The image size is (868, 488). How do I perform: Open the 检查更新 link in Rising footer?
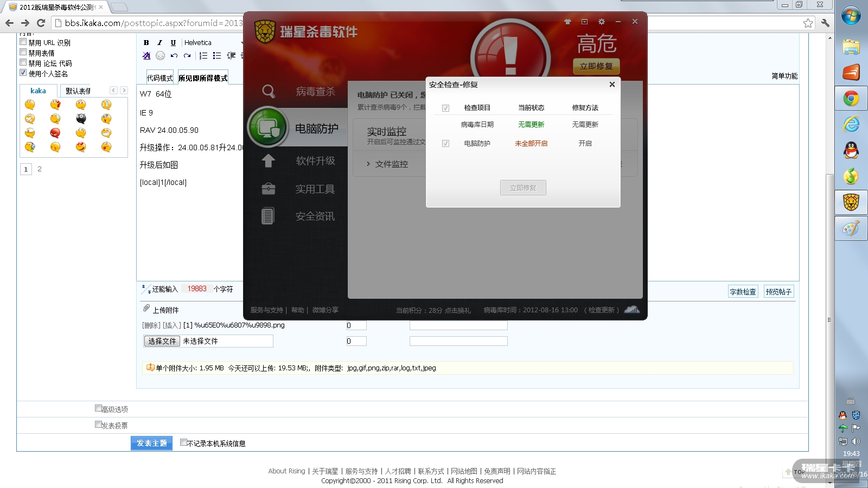[602, 310]
